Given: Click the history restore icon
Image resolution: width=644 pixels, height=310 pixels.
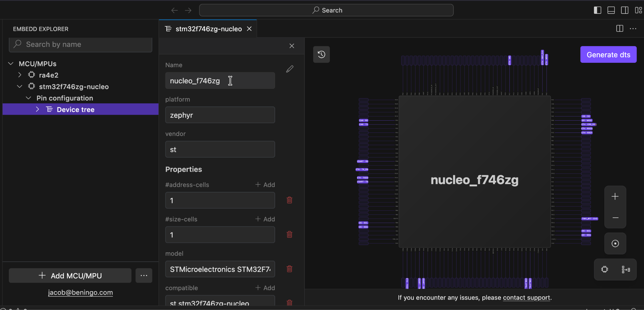Looking at the screenshot, I should 321,54.
